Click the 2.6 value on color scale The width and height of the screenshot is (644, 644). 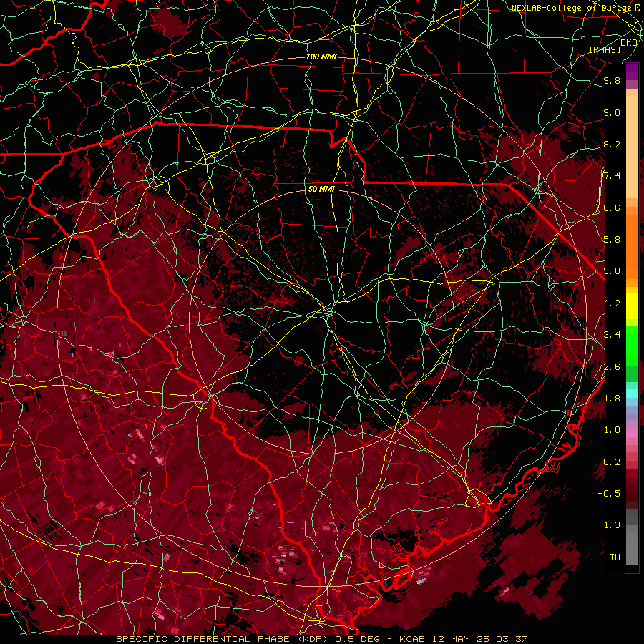pos(612,367)
